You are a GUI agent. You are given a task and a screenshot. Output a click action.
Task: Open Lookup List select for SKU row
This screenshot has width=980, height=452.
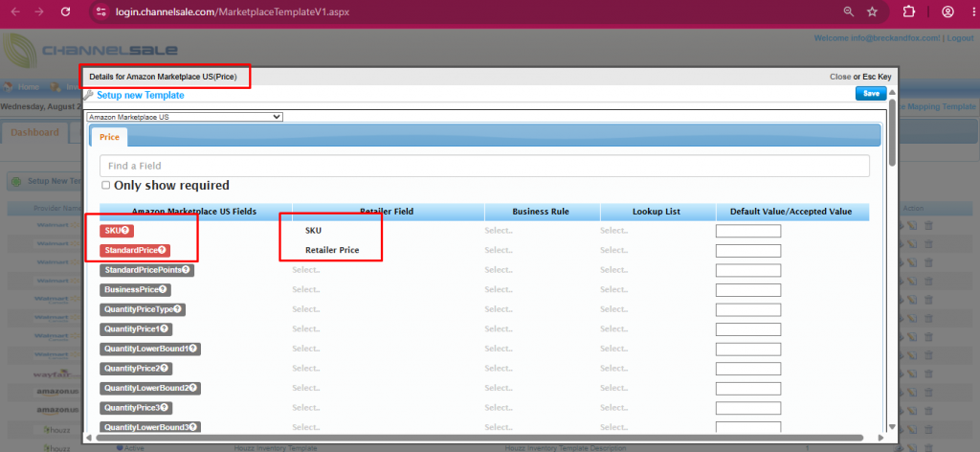[614, 231]
